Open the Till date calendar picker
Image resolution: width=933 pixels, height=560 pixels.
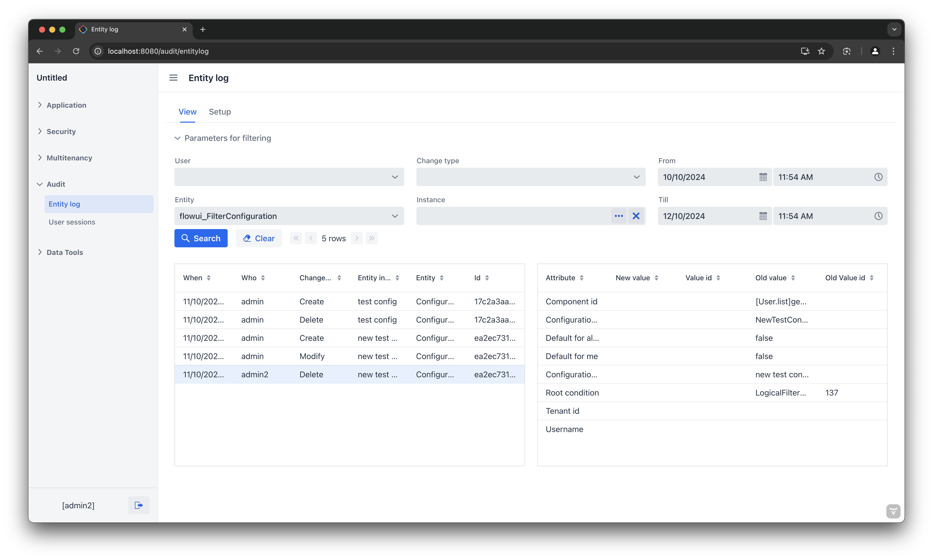click(763, 216)
